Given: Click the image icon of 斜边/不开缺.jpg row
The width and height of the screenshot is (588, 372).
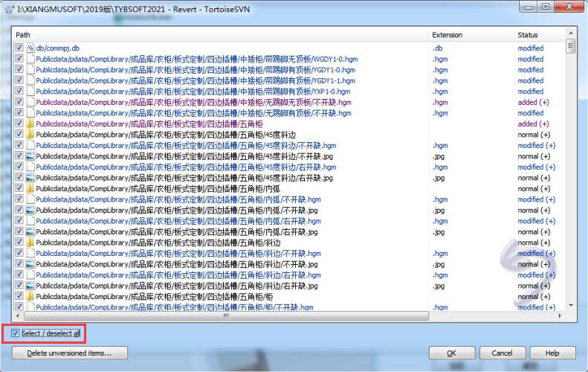Looking at the screenshot, I should (30, 264).
